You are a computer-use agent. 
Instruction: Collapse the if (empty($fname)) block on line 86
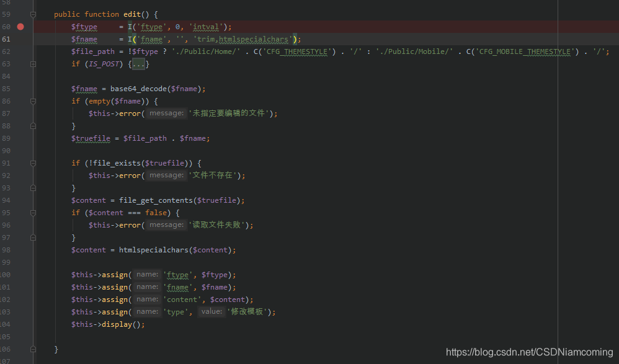pyautogui.click(x=33, y=102)
